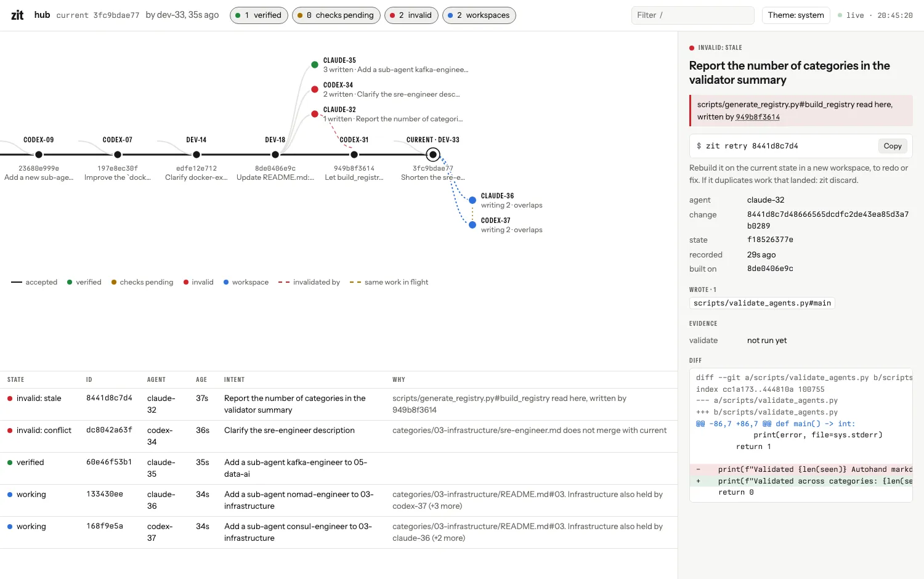
Task: Focus the Filter input field
Action: pyautogui.click(x=692, y=15)
